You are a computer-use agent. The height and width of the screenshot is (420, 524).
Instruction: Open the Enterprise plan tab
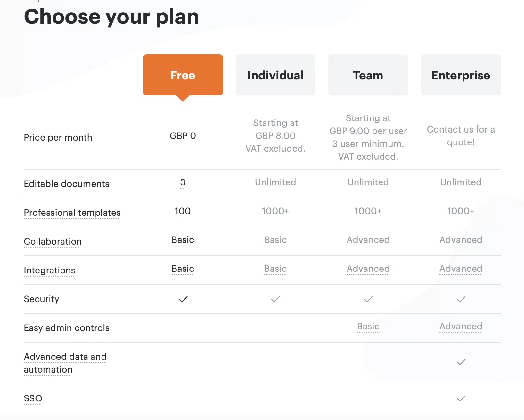tap(461, 75)
